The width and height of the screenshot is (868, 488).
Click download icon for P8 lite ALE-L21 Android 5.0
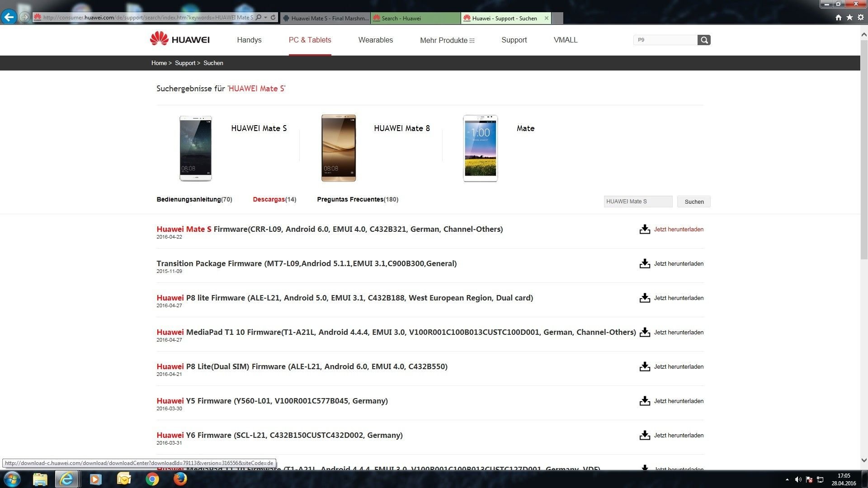coord(645,298)
